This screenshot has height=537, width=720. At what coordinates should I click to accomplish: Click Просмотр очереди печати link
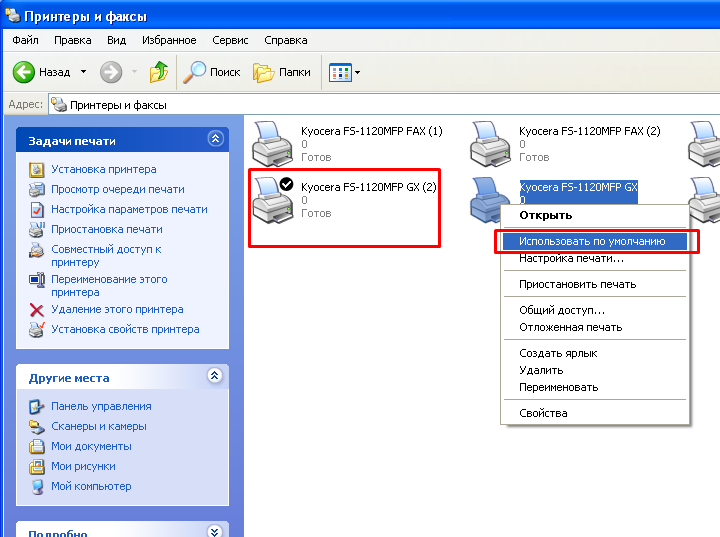(118, 189)
